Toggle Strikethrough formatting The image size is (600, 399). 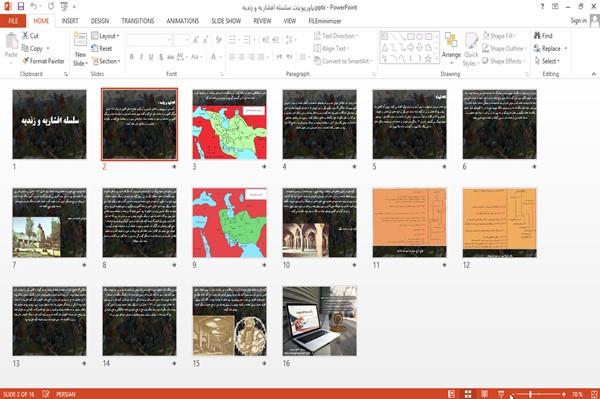tap(171, 57)
